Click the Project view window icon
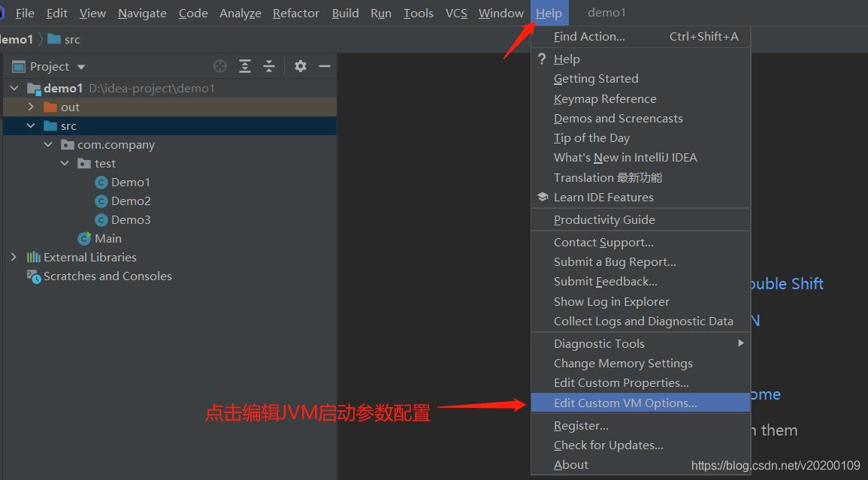This screenshot has height=480, width=868. coord(19,66)
